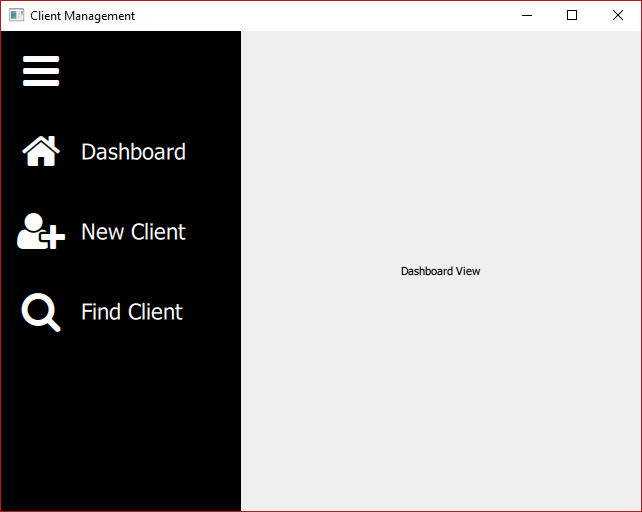This screenshot has height=512, width=642.
Task: Click the Dashboard View text
Action: coord(441,271)
